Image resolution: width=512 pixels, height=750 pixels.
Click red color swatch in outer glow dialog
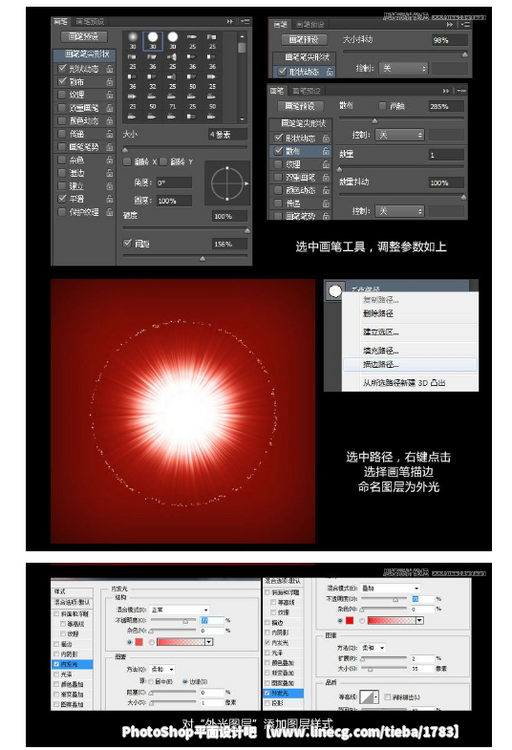click(349, 620)
